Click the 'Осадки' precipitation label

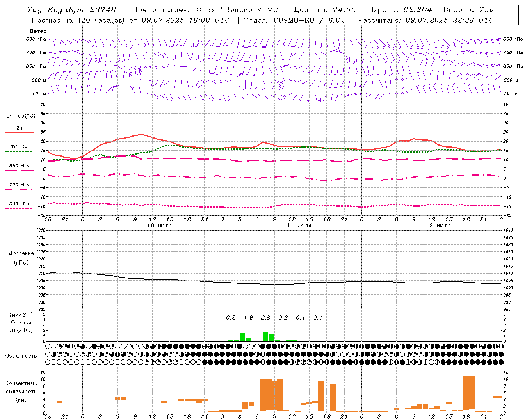tap(21, 322)
